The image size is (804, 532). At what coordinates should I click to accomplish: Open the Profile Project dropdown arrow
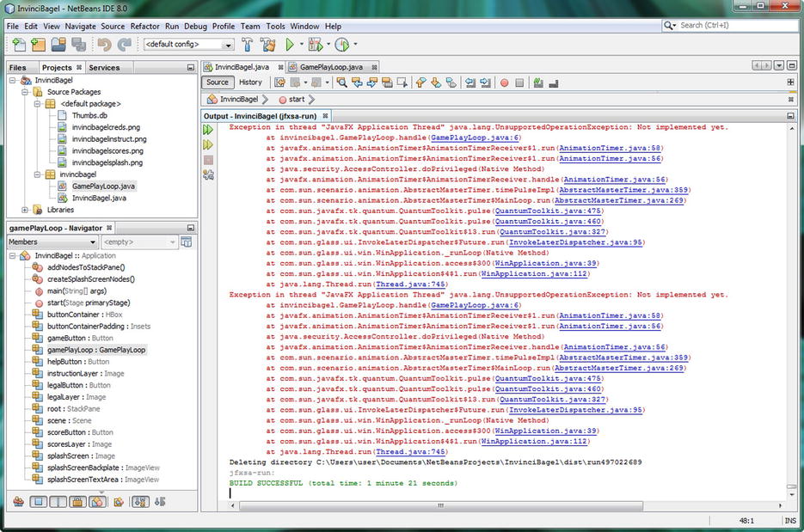[355, 45]
